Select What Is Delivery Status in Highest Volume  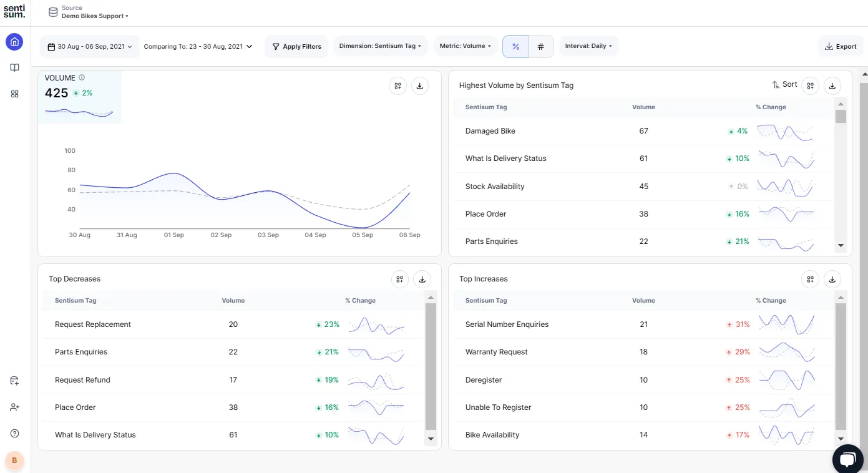tap(644, 158)
